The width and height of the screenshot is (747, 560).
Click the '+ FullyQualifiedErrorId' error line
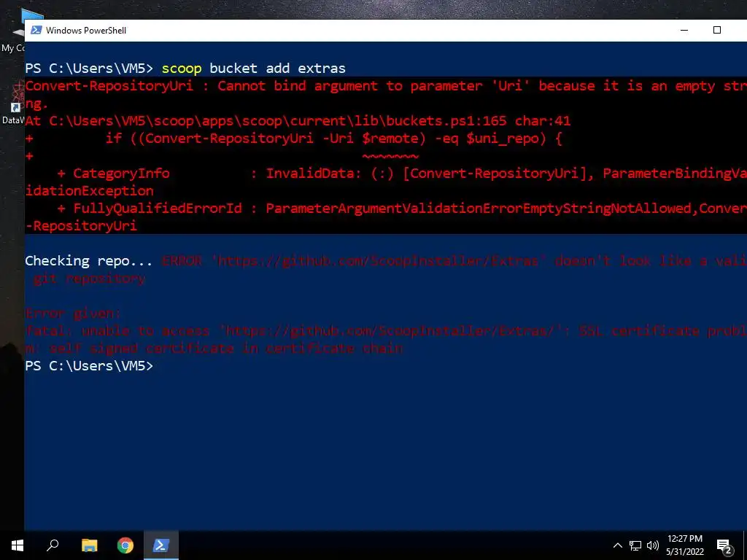pos(402,208)
